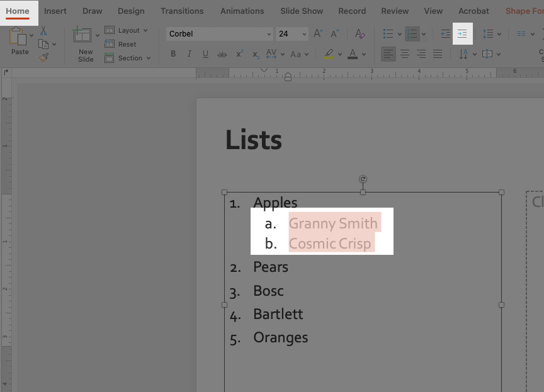
Task: Open the Corbel font name dropdown
Action: [x=269, y=34]
